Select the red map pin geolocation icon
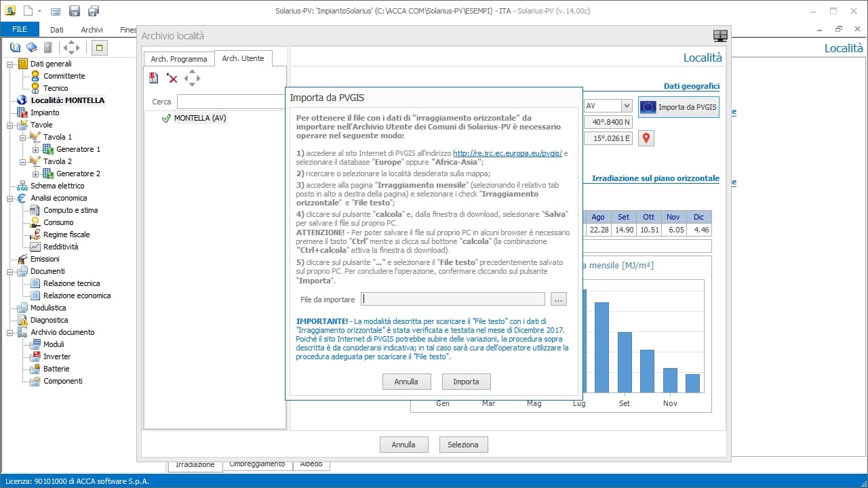This screenshot has width=868, height=488. click(646, 138)
